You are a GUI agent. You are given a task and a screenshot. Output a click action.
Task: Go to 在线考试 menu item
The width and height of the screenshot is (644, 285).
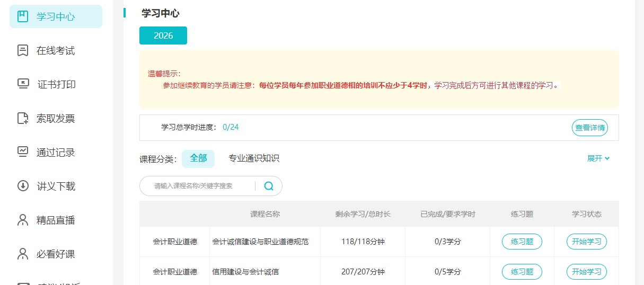click(56, 50)
